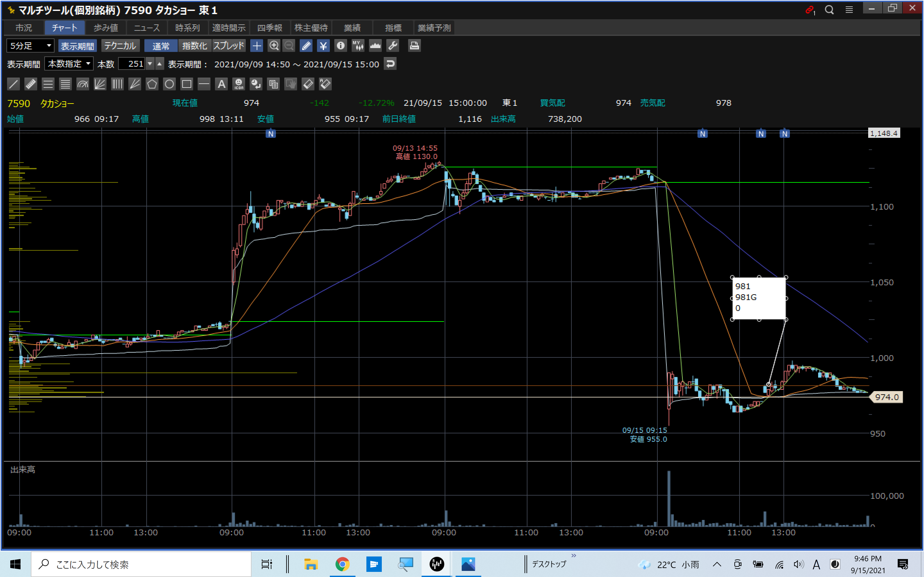Toggle the crosshair cursor button
This screenshot has width=924, height=577.
257,46
